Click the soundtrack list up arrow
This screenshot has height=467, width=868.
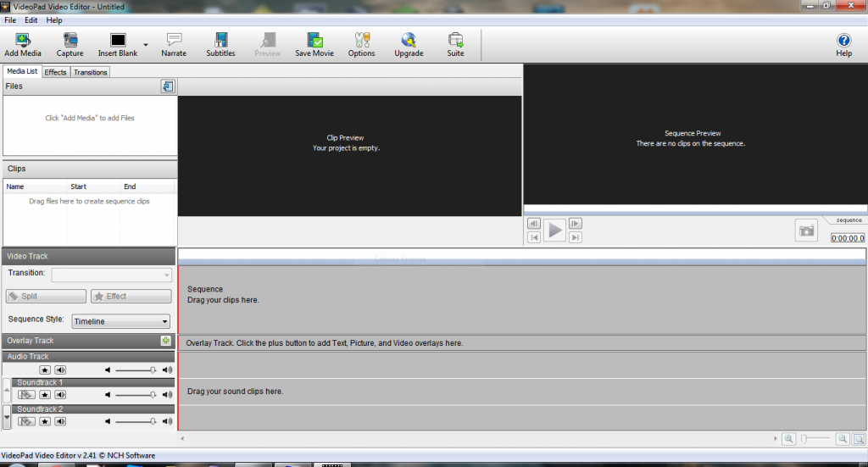point(7,391)
